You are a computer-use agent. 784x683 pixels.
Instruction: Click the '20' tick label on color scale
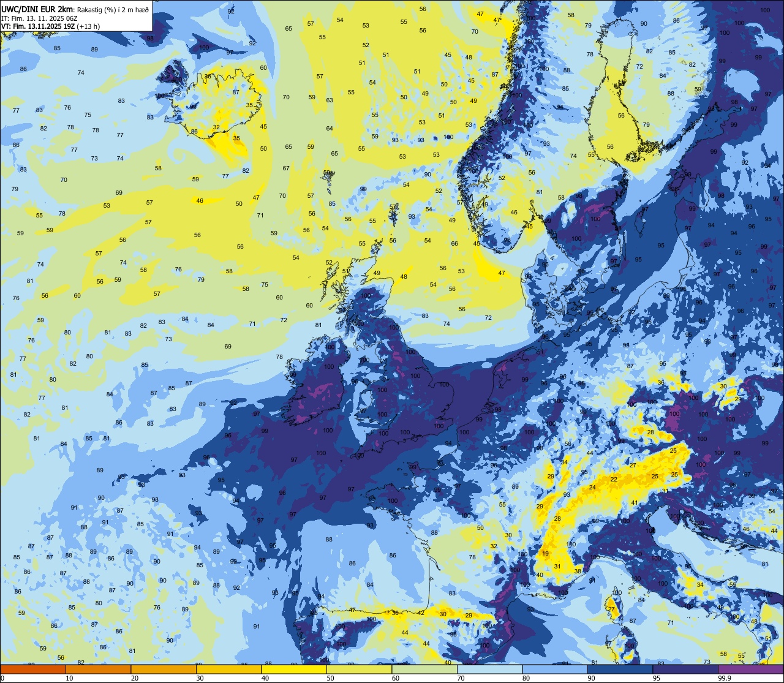point(135,678)
